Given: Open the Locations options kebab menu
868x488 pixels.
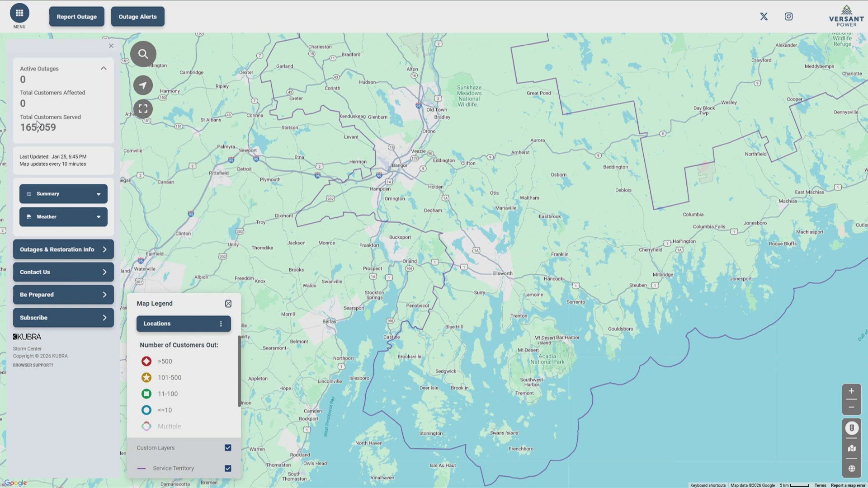Looking at the screenshot, I should [x=221, y=324].
